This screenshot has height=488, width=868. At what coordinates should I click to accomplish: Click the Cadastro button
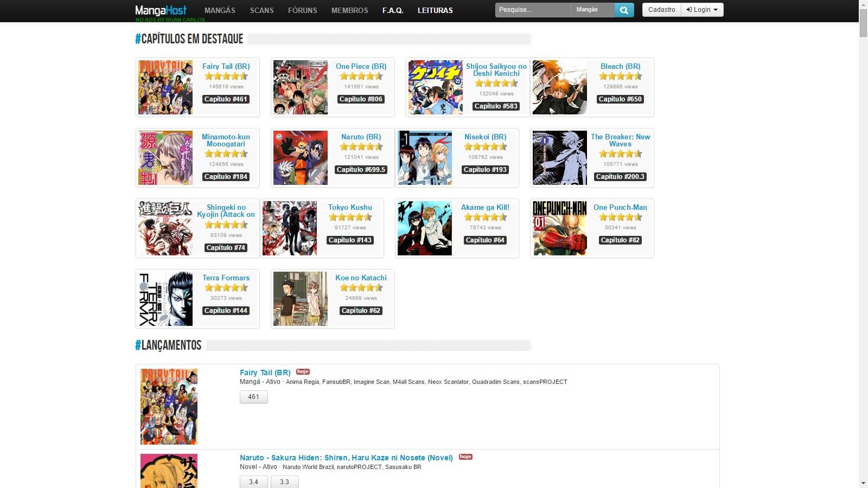point(662,10)
